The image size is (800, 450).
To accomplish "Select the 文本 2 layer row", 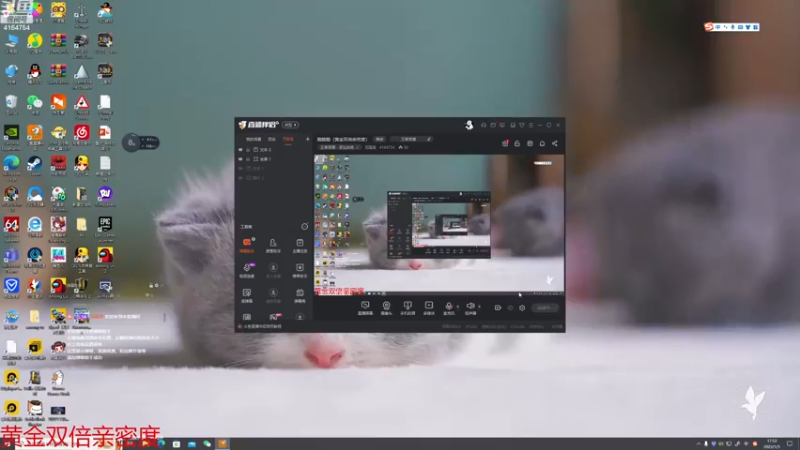I will click(x=273, y=149).
